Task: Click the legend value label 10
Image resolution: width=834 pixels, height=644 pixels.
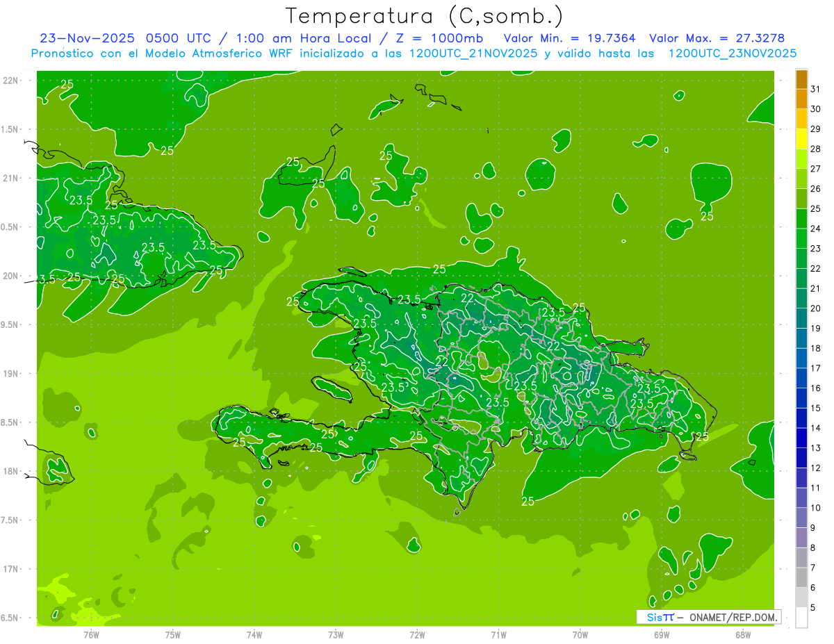Action: [x=816, y=508]
